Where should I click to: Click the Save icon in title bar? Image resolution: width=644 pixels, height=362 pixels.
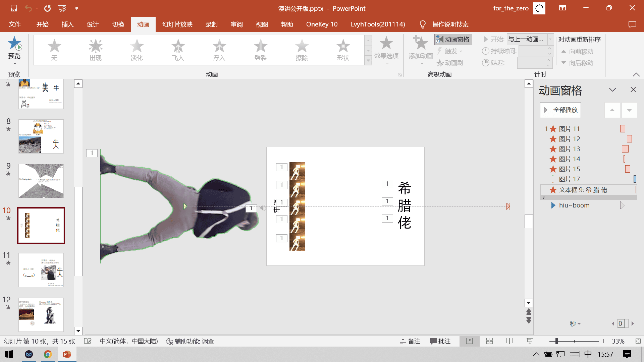[x=14, y=8]
